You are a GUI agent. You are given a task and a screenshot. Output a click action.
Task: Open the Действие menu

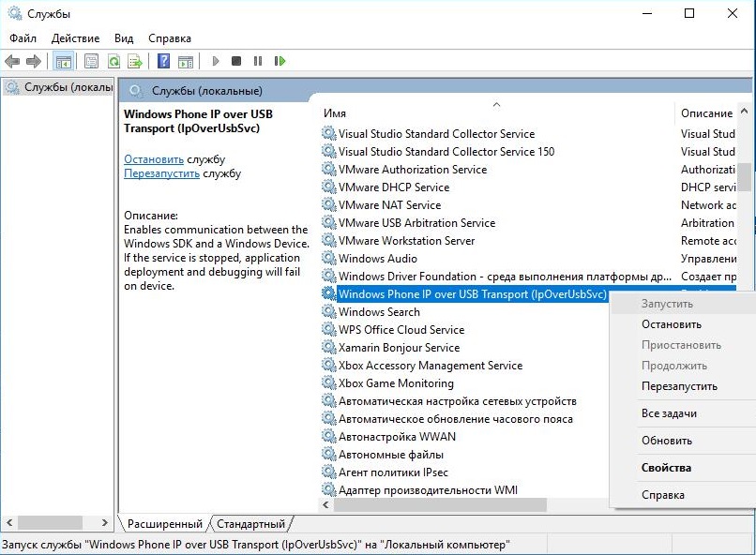point(75,38)
